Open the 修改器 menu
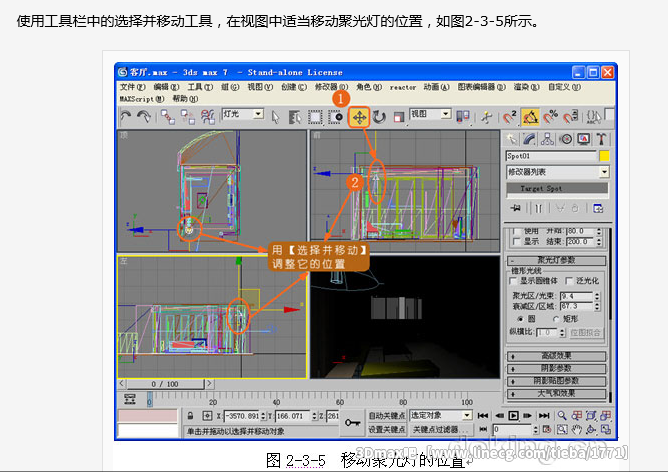668x472 pixels. click(x=331, y=87)
